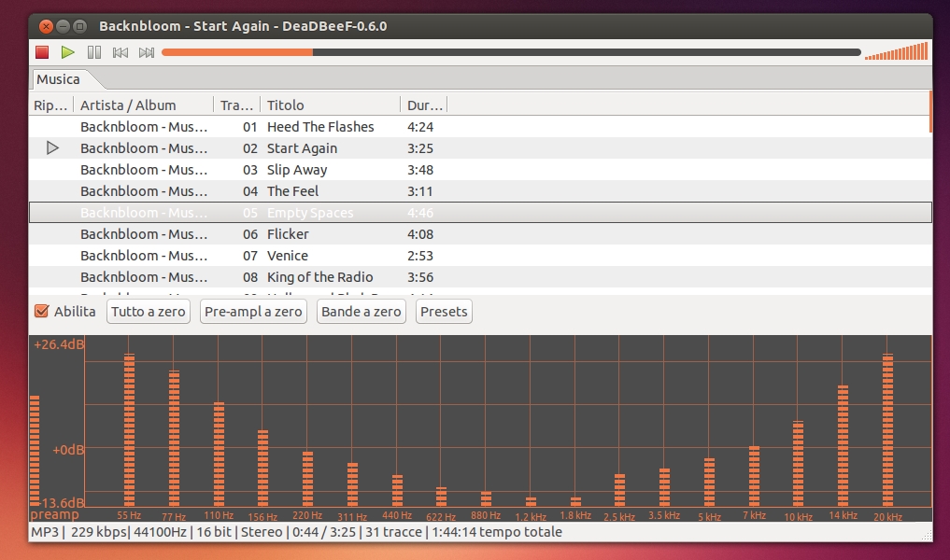The width and height of the screenshot is (950, 560).
Task: Adjust the 880 Hz equalizer band
Action: [486, 498]
